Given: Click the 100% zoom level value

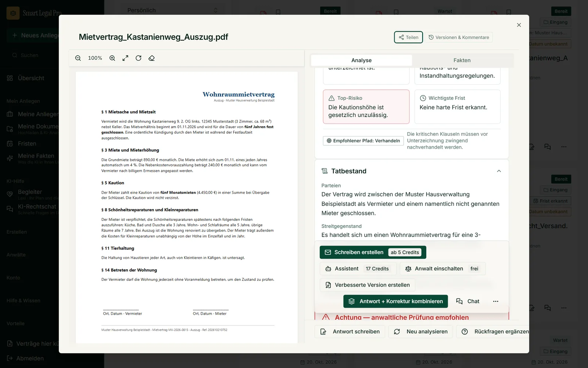Looking at the screenshot, I should pos(95,58).
